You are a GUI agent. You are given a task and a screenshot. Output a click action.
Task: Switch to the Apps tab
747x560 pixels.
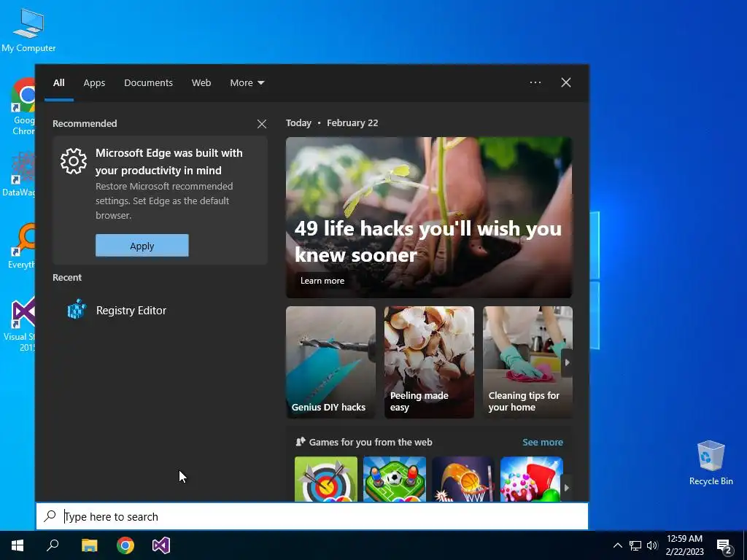(x=94, y=83)
